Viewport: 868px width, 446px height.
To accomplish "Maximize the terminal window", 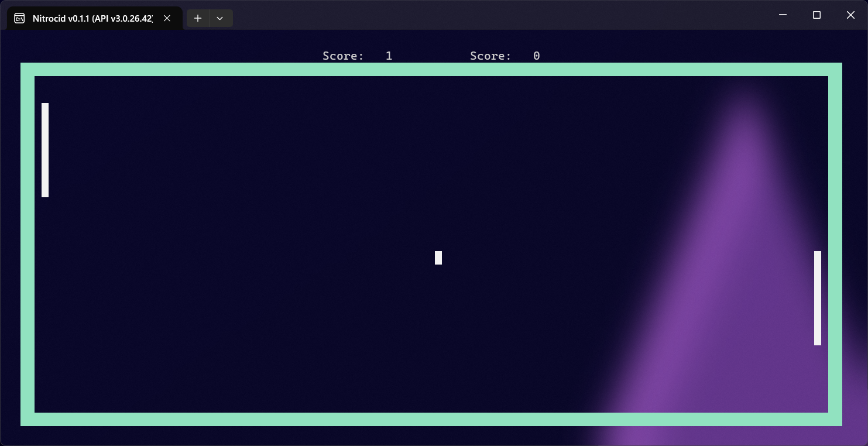I will (x=817, y=15).
